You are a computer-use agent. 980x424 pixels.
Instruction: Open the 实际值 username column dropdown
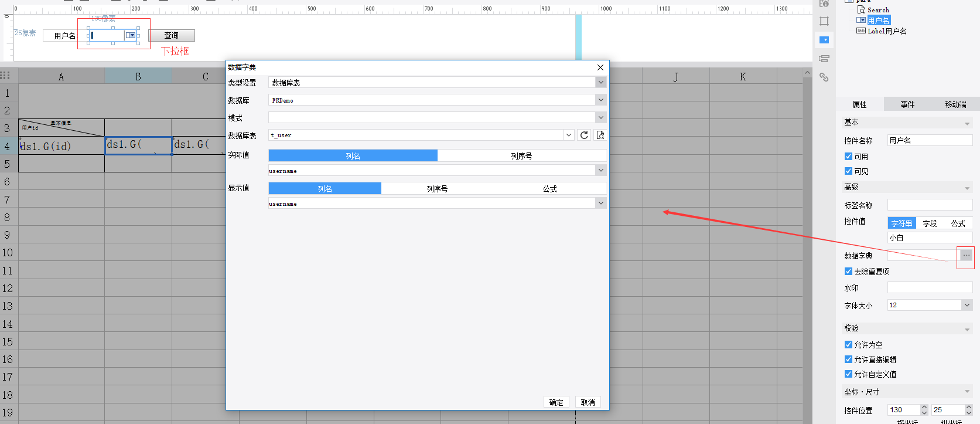point(600,171)
